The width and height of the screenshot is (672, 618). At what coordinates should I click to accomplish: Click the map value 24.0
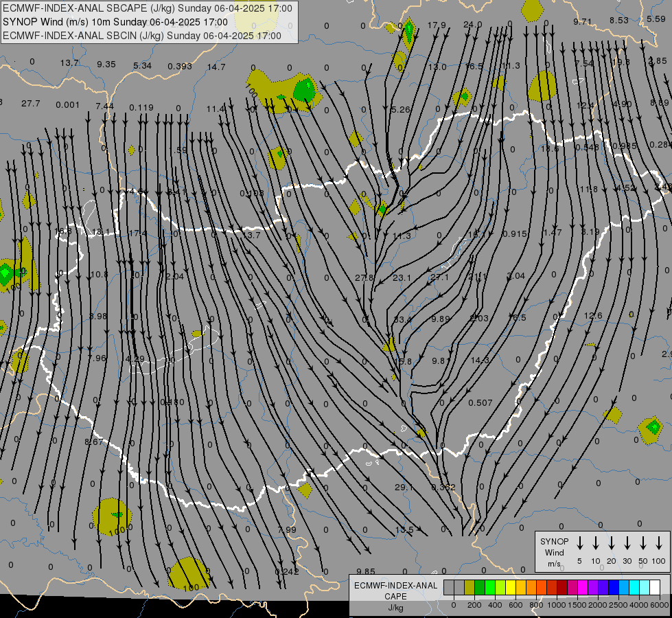[x=473, y=25]
